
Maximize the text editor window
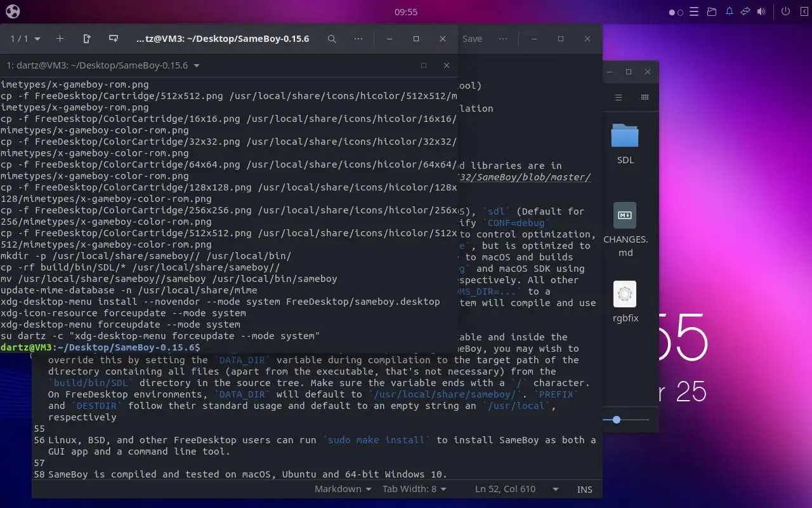[561, 39]
